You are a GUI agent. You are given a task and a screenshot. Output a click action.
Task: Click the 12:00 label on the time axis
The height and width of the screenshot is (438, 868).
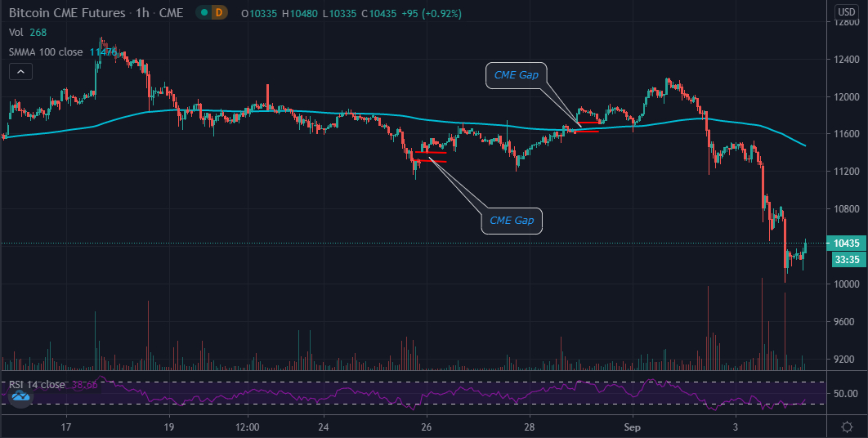247,427
